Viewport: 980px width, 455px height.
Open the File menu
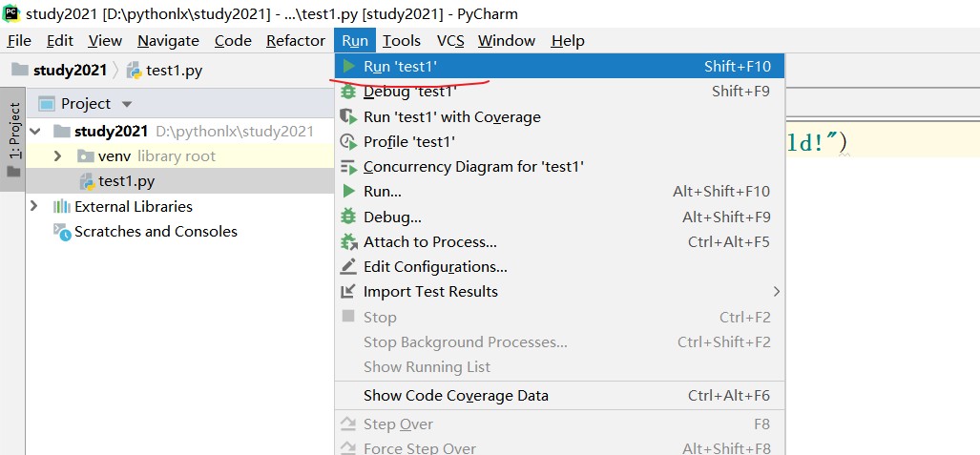pos(19,41)
